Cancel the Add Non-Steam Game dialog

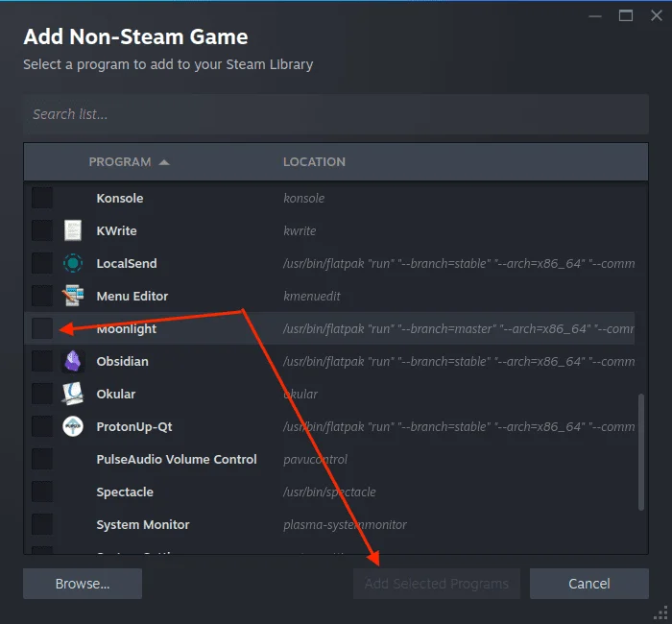coord(589,584)
